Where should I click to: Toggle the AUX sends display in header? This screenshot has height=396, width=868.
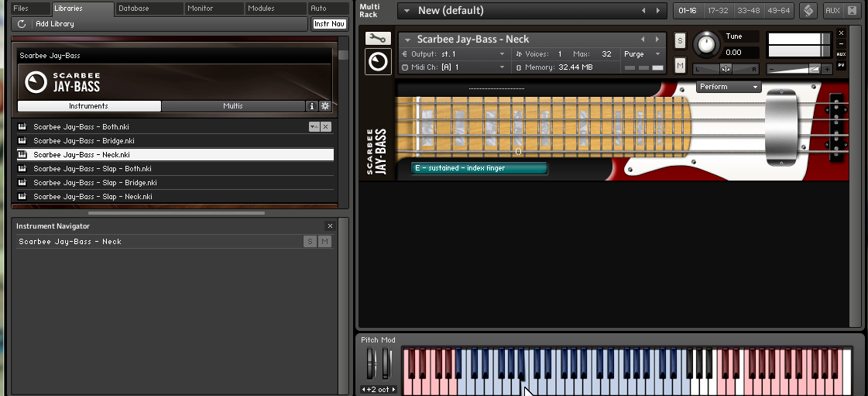(x=842, y=54)
